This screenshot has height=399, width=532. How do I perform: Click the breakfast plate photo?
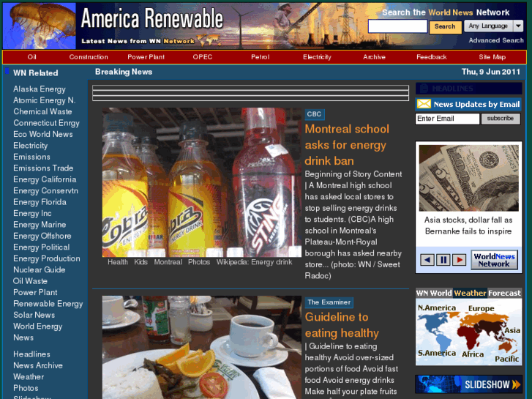(201, 347)
